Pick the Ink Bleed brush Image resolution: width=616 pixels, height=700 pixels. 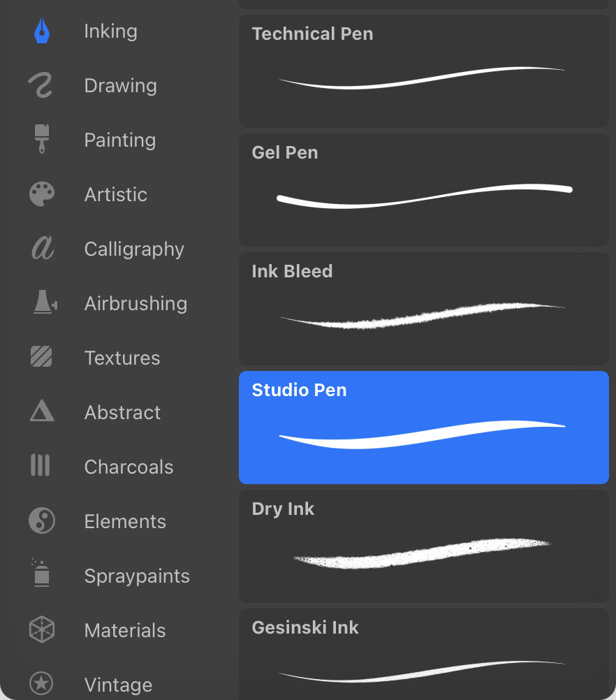point(423,308)
